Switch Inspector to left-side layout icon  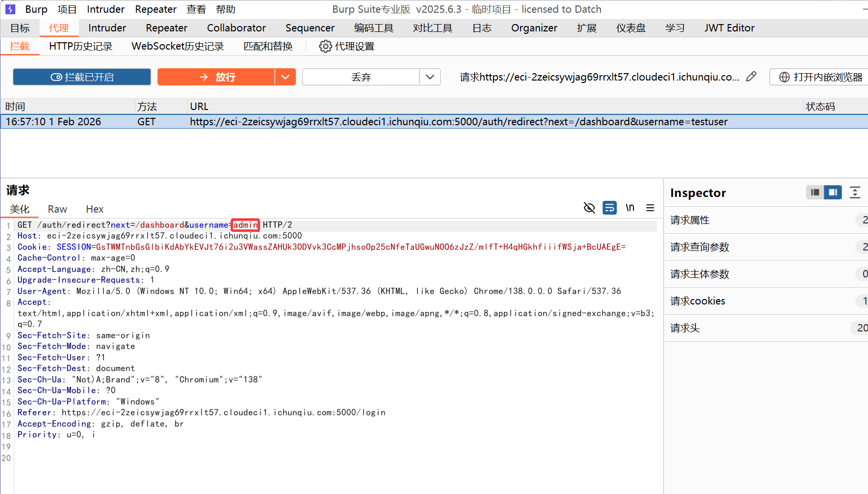coord(815,192)
